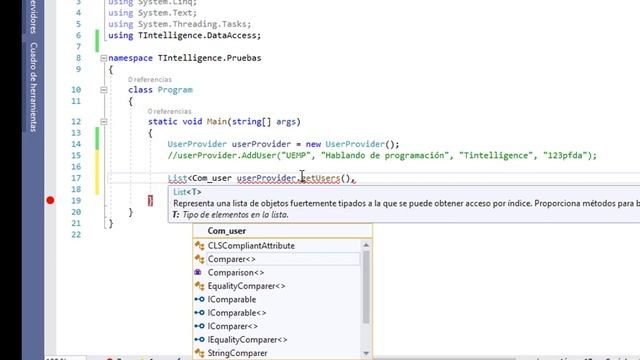Image resolution: width=640 pixels, height=360 pixels.
Task: Click the interface icon beside IComparable<>
Action: coord(200,313)
